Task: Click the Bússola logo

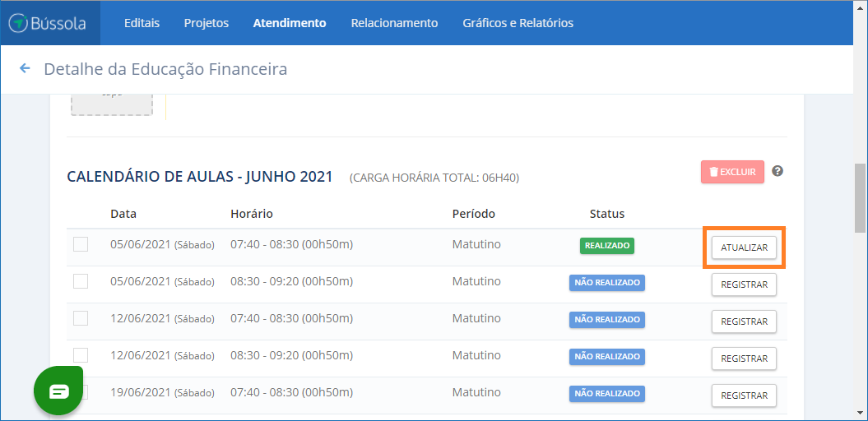Action: click(48, 23)
